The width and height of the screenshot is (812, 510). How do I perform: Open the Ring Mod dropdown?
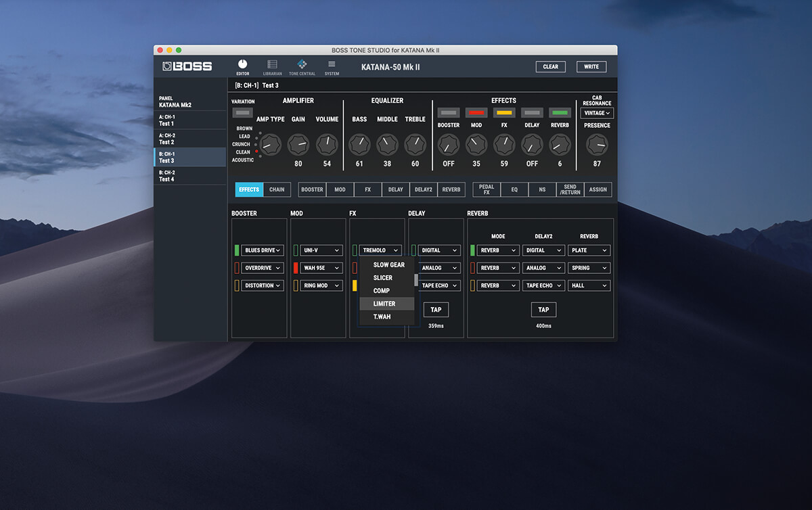321,285
